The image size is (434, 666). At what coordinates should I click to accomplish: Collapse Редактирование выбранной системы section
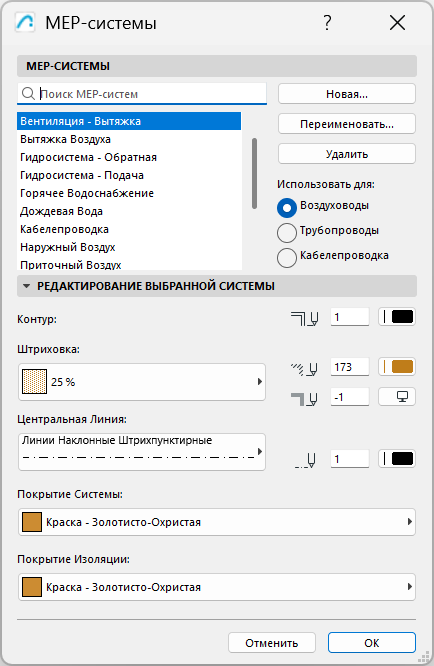(26, 286)
